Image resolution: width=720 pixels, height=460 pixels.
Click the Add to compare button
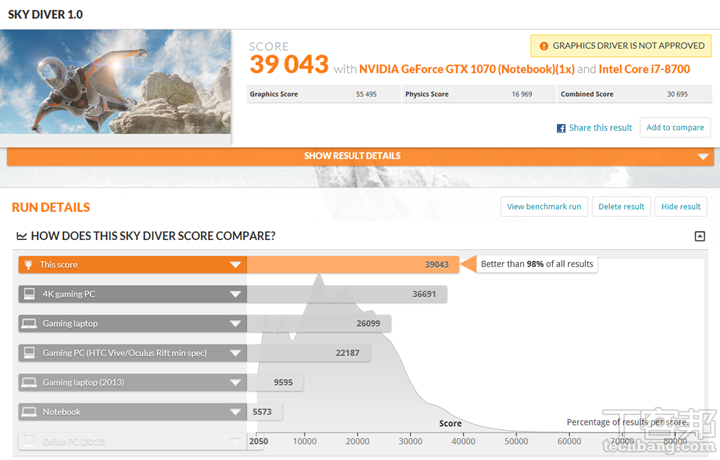(x=675, y=127)
